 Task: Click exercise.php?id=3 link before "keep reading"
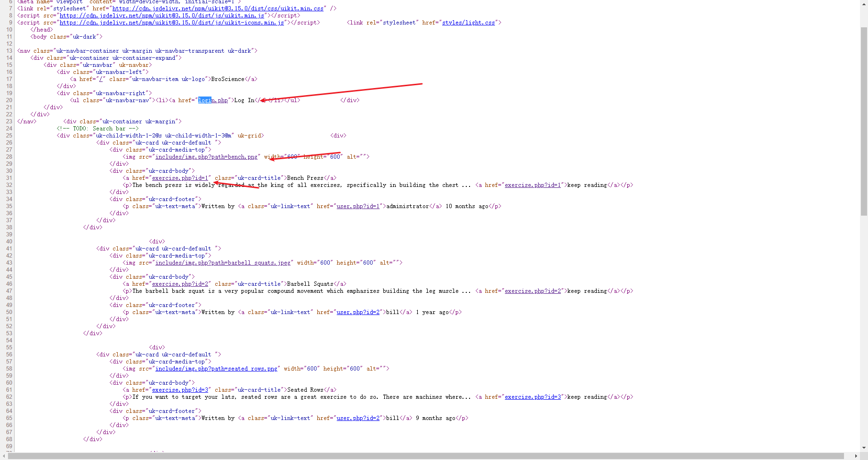(x=533, y=397)
